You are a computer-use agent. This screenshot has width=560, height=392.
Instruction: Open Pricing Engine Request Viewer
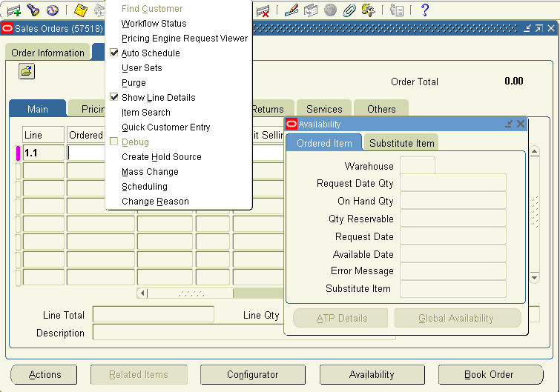tap(185, 39)
